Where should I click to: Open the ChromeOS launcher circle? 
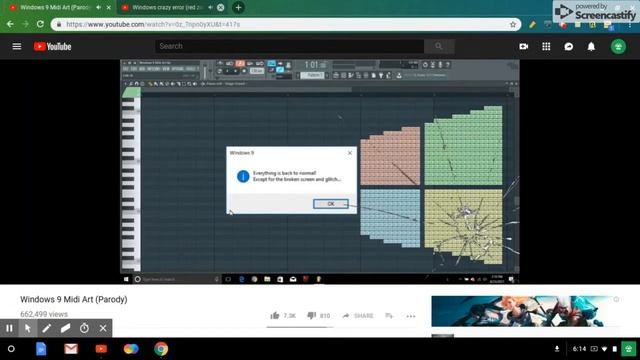pyautogui.click(x=11, y=349)
